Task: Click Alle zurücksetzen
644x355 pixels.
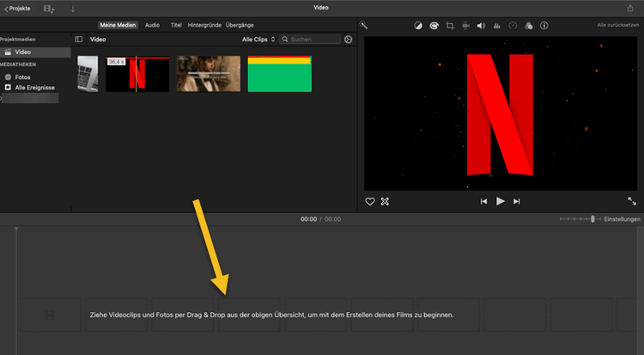Action: [617, 25]
